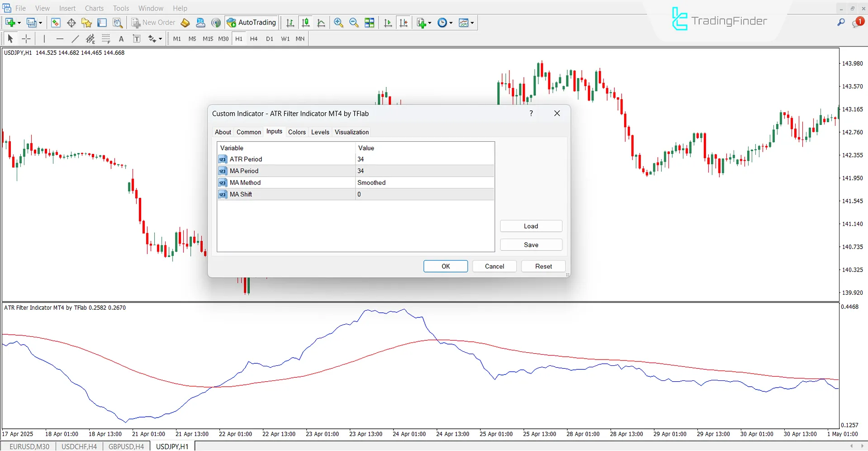Draw a horizontal line on chart
The image size is (868, 451).
click(x=60, y=39)
